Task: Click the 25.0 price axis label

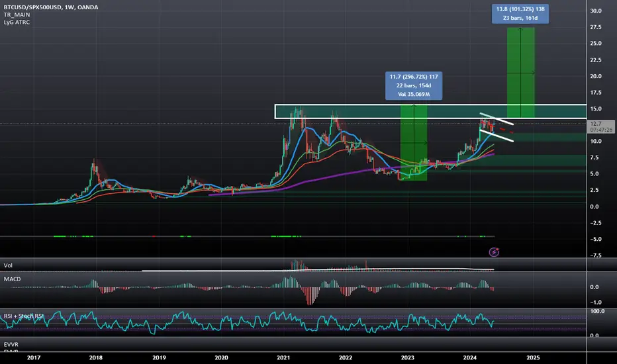Action: [596, 43]
